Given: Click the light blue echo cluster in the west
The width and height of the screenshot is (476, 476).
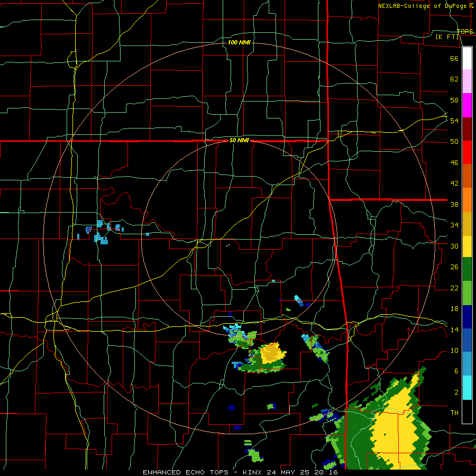Looking at the screenshot, I should point(102,232).
